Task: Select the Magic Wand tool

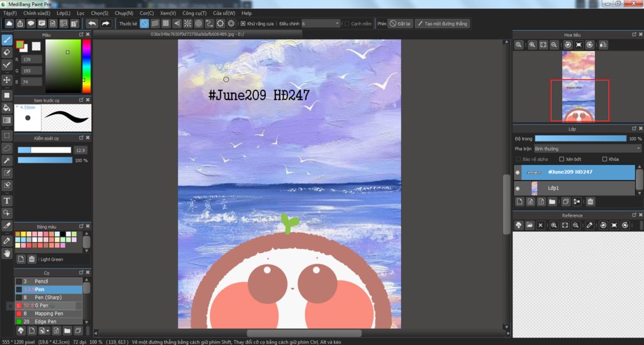Action: tap(6, 160)
